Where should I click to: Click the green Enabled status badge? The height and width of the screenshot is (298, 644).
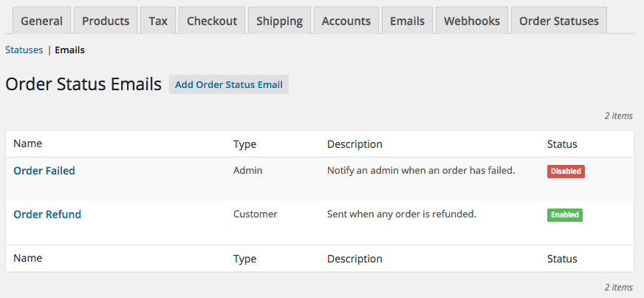(565, 215)
